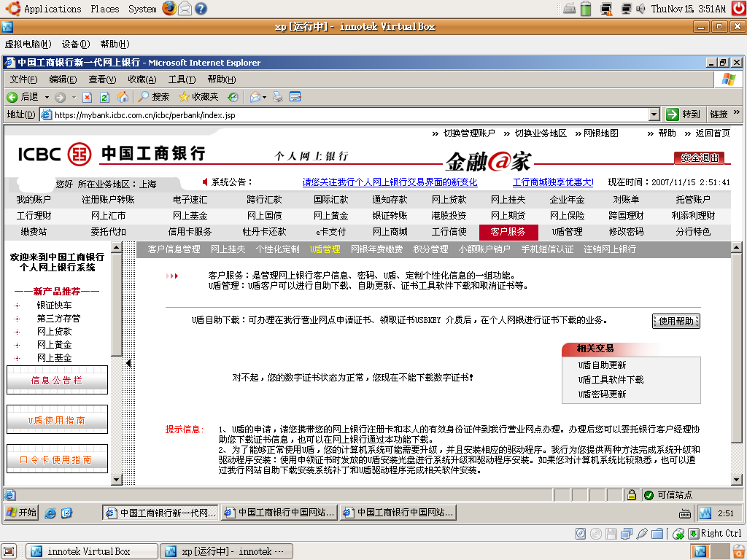Image resolution: width=747 pixels, height=560 pixels.
Task: Click the IE Back (后退) arrow icon
Action: pos(12,97)
